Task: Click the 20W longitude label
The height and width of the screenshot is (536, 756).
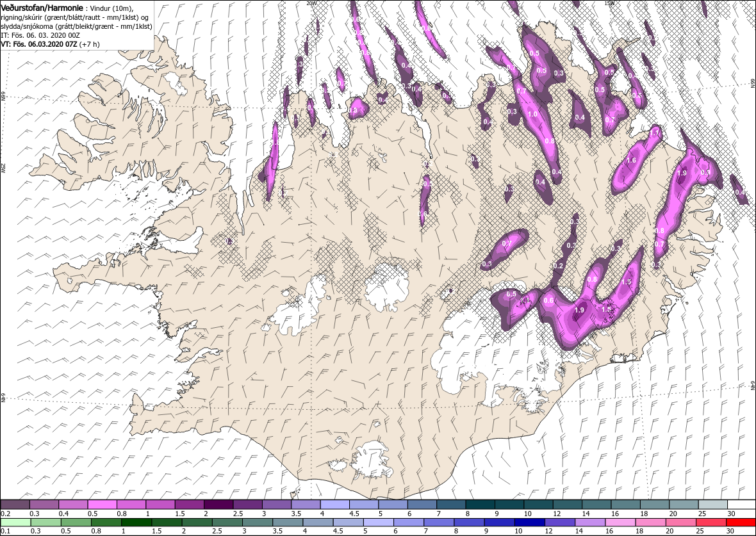Action: (311, 3)
